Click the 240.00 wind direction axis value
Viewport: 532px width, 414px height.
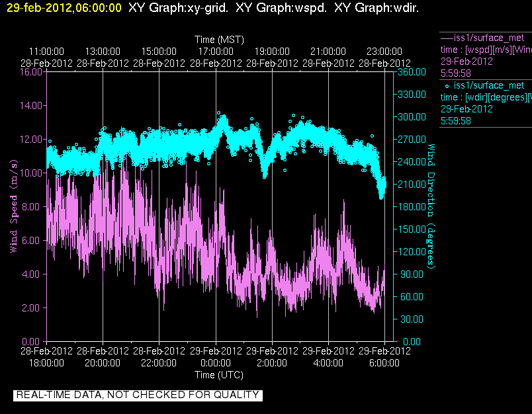click(x=412, y=162)
